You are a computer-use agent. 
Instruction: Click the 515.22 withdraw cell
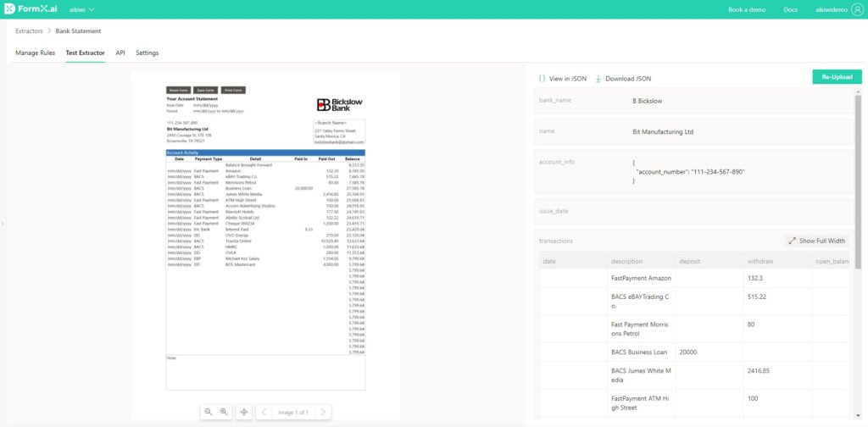[777, 302]
